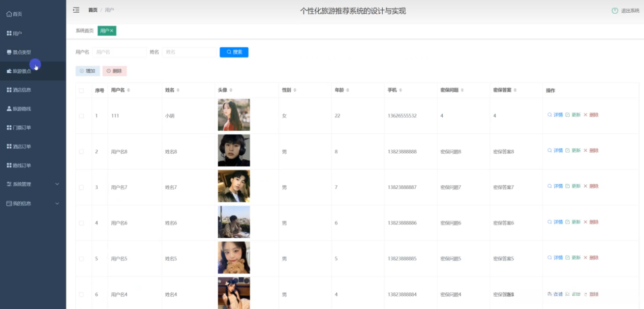Image resolution: width=644 pixels, height=309 pixels.
Task: View 详情 for user 111
Action: [x=555, y=115]
